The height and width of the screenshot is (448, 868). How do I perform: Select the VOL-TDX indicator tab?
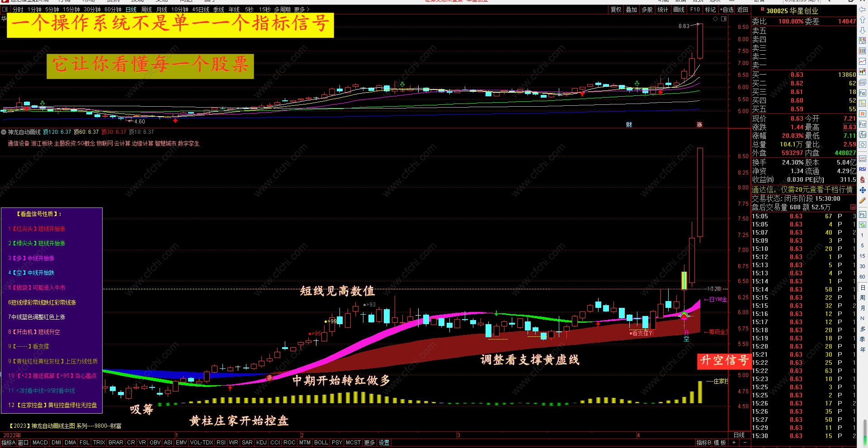click(x=202, y=443)
